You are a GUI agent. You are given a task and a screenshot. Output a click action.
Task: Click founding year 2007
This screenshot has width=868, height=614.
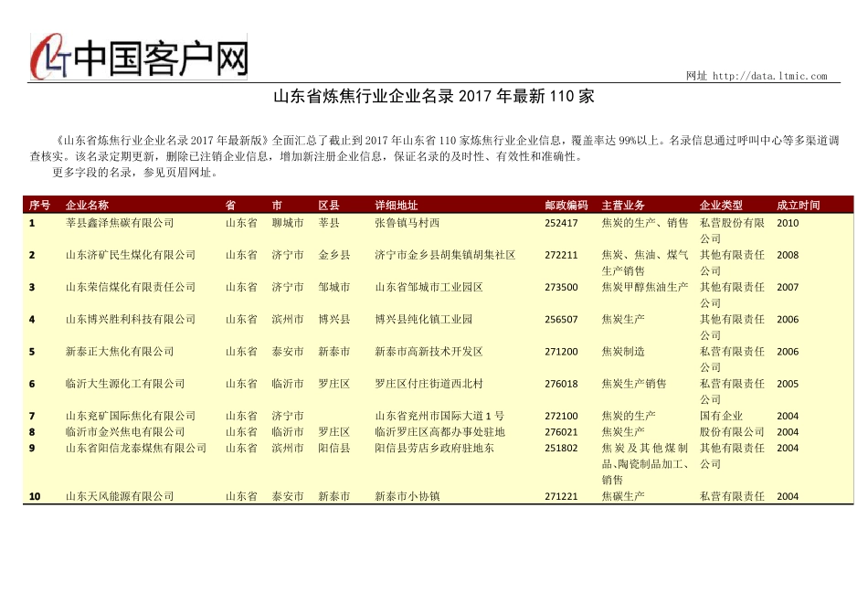(x=788, y=287)
